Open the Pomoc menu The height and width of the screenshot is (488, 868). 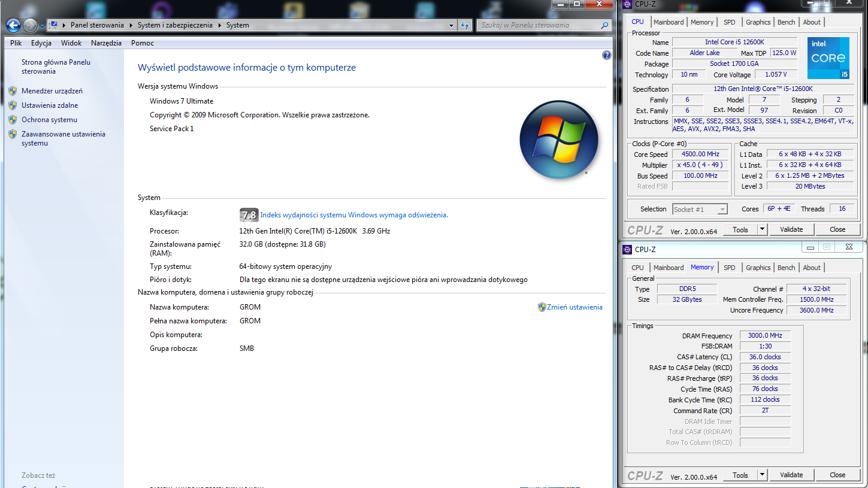pyautogui.click(x=143, y=43)
